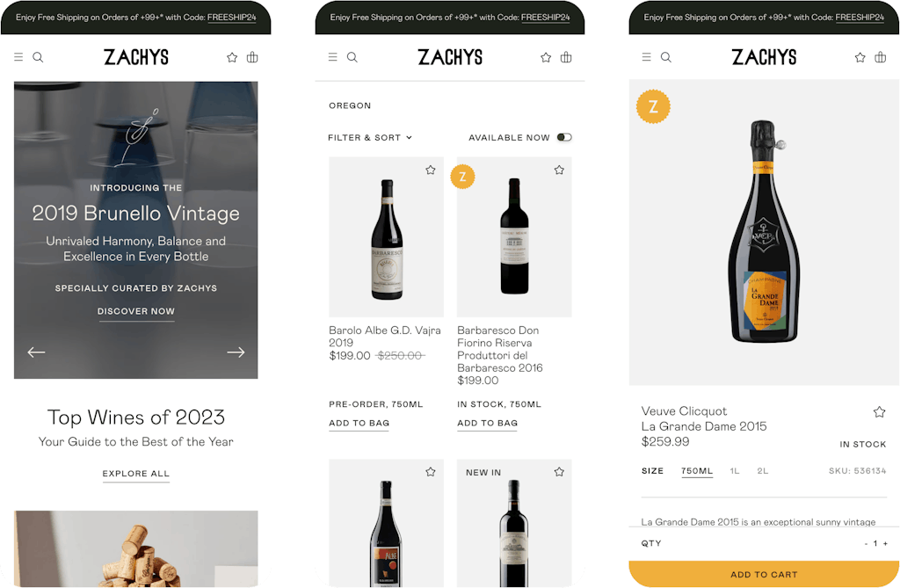Screen dimensions: 900x588
Task: Select the 750ML size tab
Action: pyautogui.click(x=697, y=471)
